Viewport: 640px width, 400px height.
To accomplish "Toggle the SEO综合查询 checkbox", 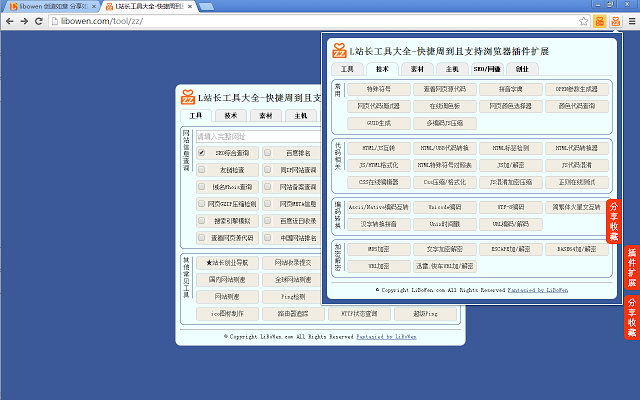I will (202, 153).
